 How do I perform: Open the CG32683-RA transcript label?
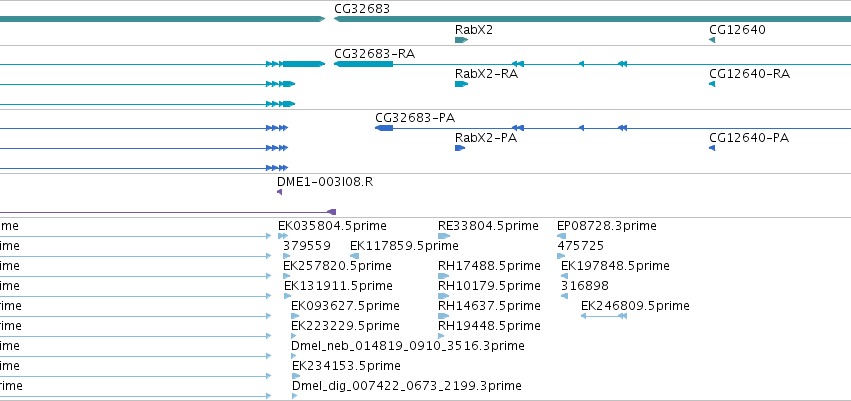point(374,54)
